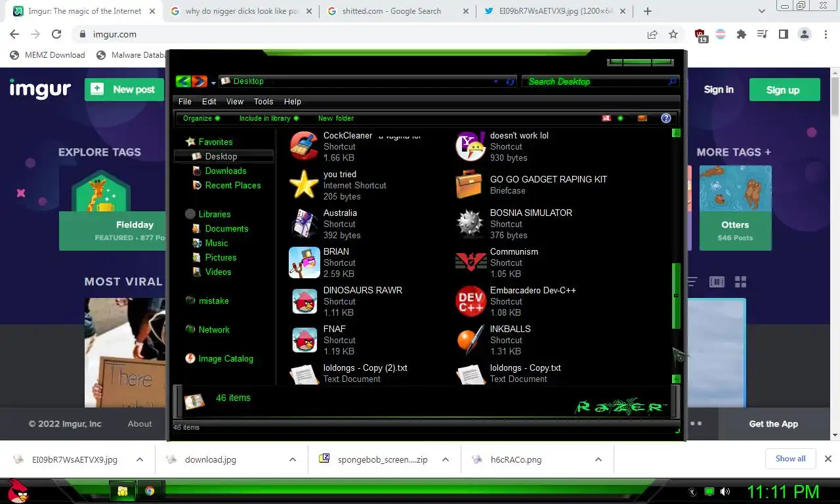Select the BRIAN shortcut icon
840x504 pixels.
tap(304, 262)
